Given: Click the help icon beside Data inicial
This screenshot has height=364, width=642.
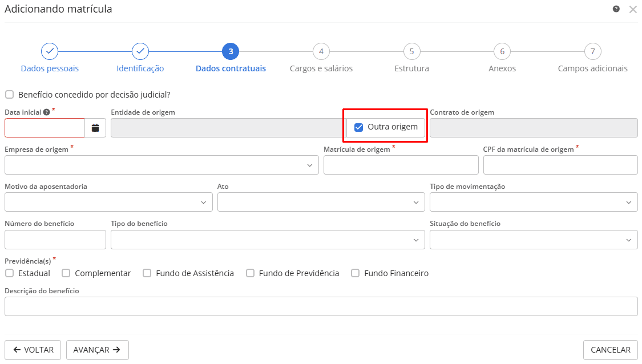Looking at the screenshot, I should pyautogui.click(x=46, y=112).
